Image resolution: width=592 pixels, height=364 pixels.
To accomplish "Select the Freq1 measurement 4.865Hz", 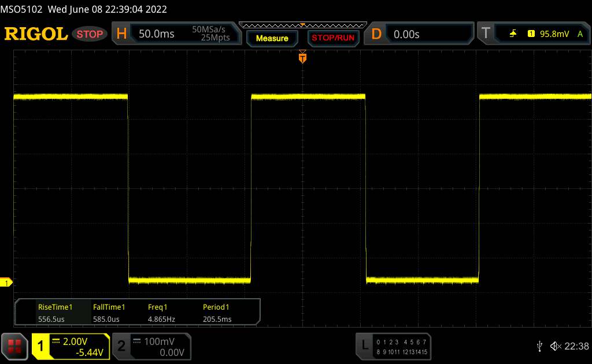I will (x=161, y=313).
